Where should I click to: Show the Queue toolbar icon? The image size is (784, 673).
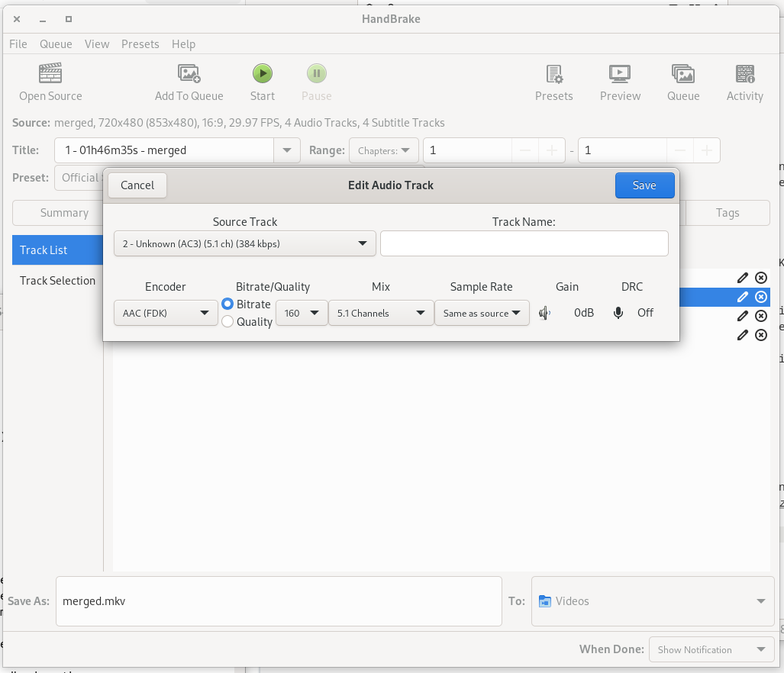[x=682, y=74]
